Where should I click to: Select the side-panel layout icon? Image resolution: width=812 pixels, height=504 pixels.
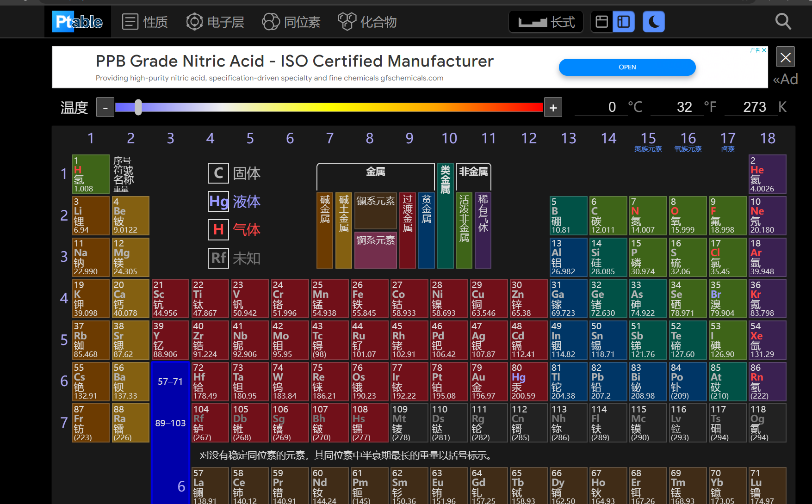[624, 22]
